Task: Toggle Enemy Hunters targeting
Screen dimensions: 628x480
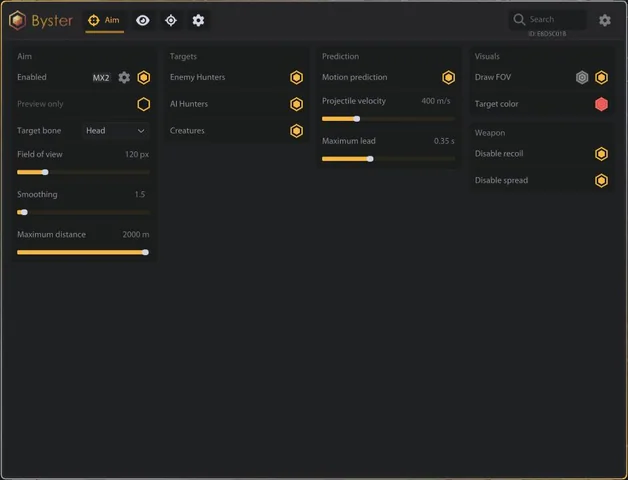Action: [296, 77]
